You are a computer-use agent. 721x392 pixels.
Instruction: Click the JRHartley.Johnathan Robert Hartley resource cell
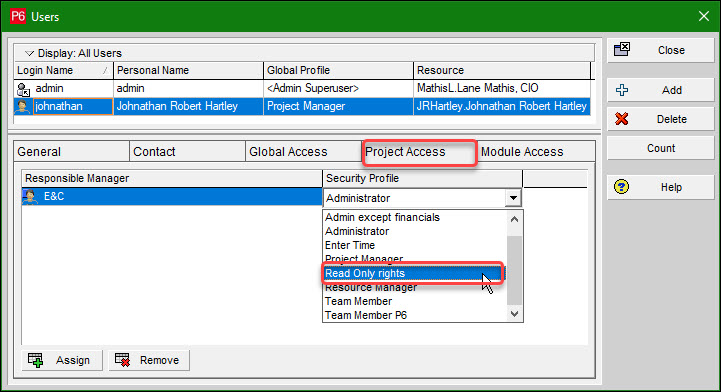pos(502,106)
